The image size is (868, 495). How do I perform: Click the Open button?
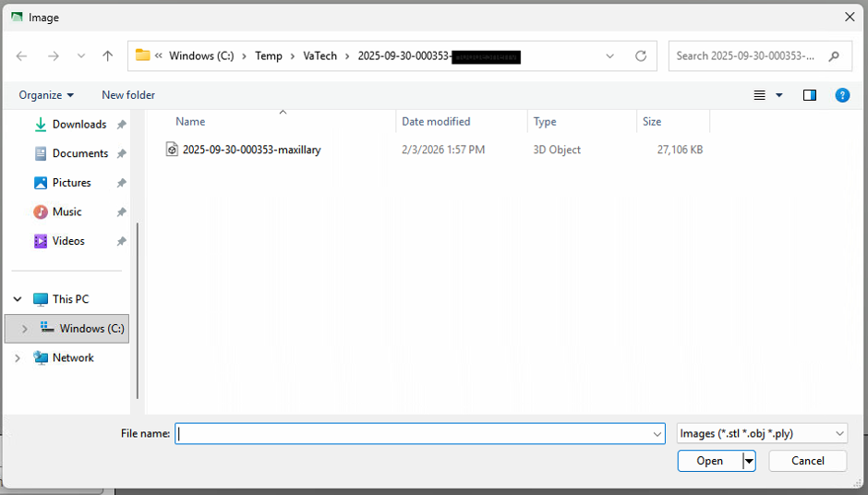(709, 461)
